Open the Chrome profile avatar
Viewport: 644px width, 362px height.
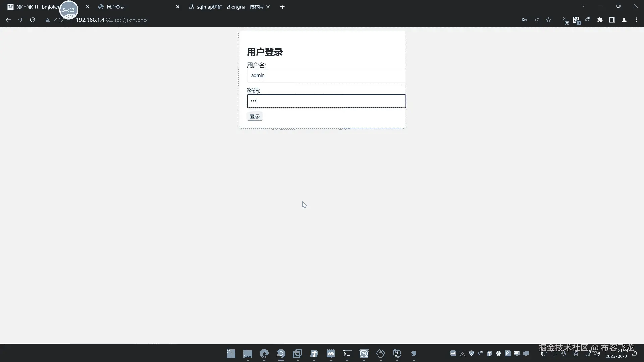624,20
